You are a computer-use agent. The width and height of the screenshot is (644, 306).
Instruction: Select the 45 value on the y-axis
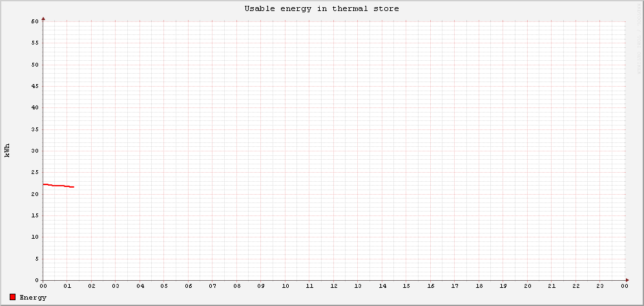35,86
